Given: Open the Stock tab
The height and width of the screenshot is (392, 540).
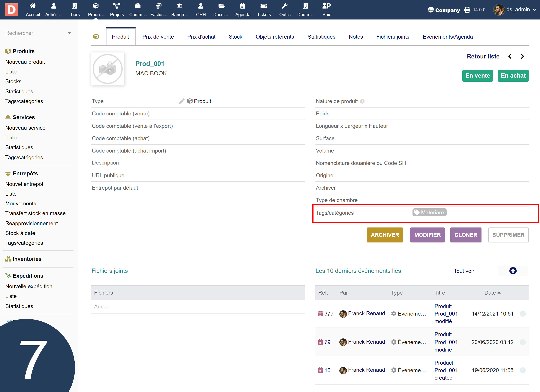Looking at the screenshot, I should (235, 37).
